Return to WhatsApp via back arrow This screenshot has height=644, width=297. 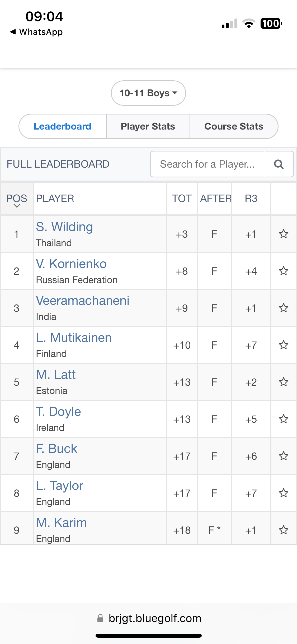pos(36,32)
